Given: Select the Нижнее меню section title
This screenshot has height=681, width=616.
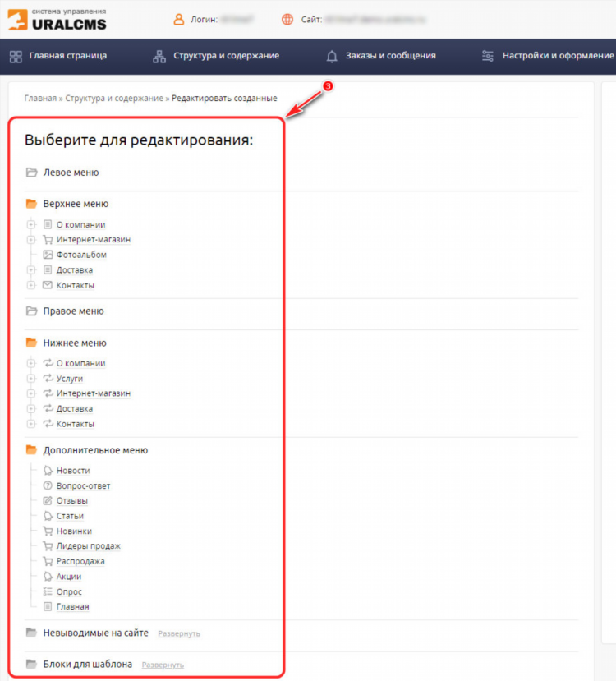Looking at the screenshot, I should pos(75,343).
